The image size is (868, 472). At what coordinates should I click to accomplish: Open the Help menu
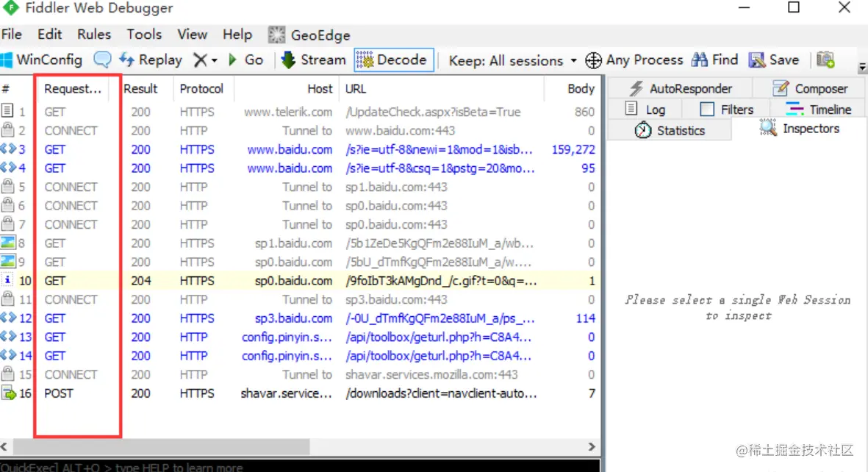coord(237,35)
